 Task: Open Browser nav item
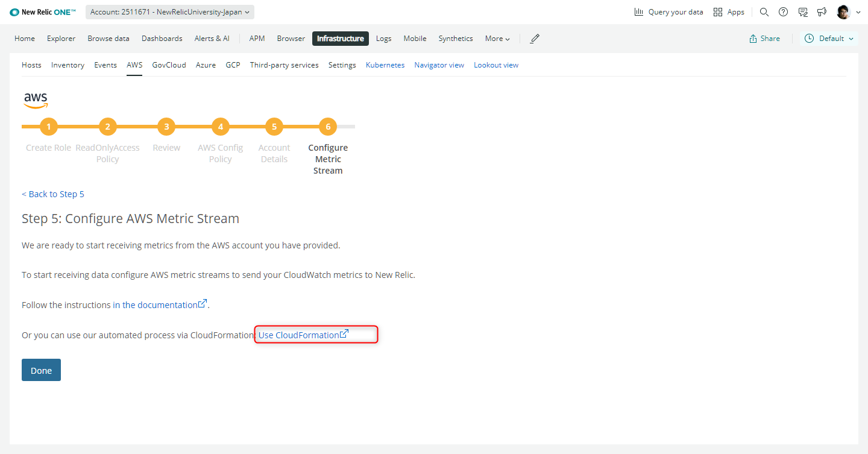[291, 39]
